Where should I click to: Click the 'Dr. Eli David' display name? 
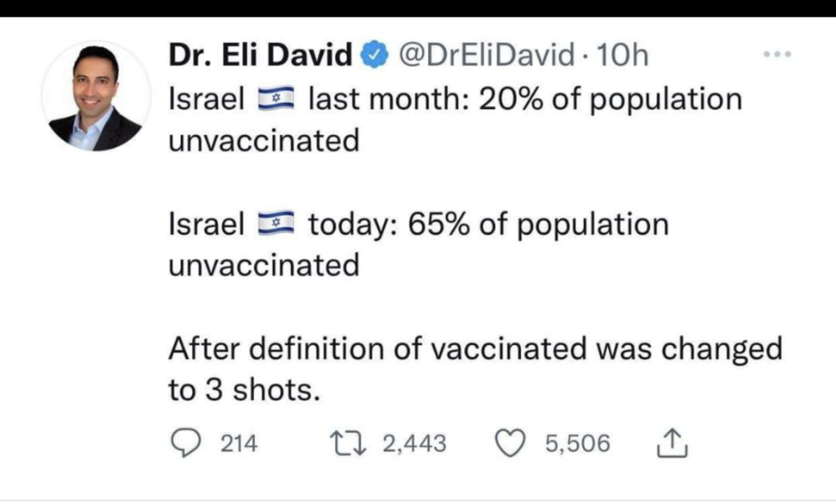click(x=260, y=54)
